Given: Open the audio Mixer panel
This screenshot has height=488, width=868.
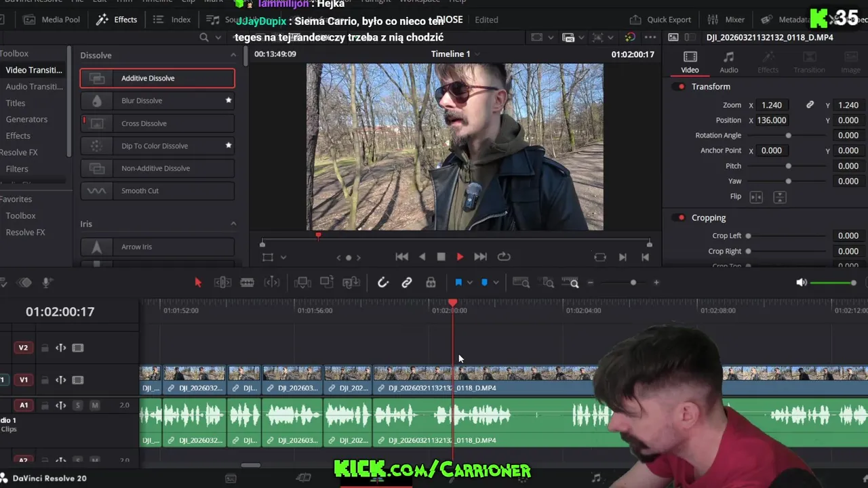Looking at the screenshot, I should pos(726,20).
